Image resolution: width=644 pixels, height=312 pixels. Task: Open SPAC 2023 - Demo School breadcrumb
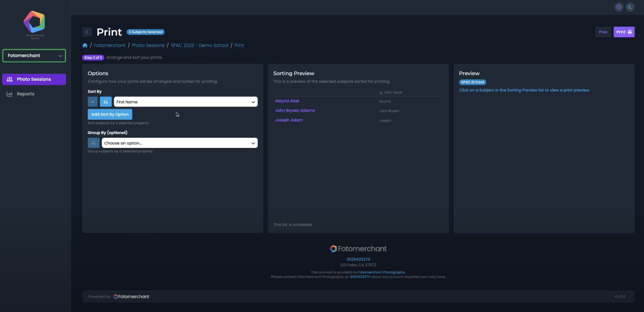pos(199,45)
